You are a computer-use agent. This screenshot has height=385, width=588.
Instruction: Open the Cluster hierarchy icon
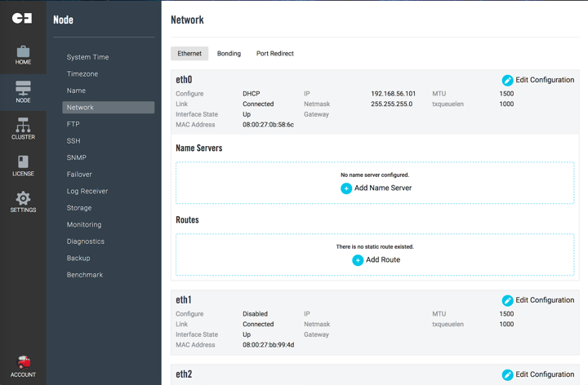click(x=23, y=125)
